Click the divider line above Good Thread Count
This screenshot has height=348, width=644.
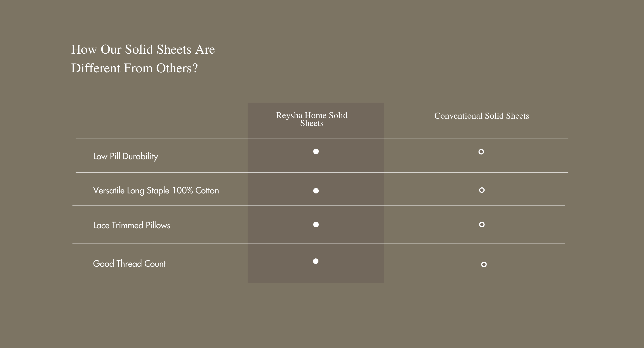[x=175, y=244]
